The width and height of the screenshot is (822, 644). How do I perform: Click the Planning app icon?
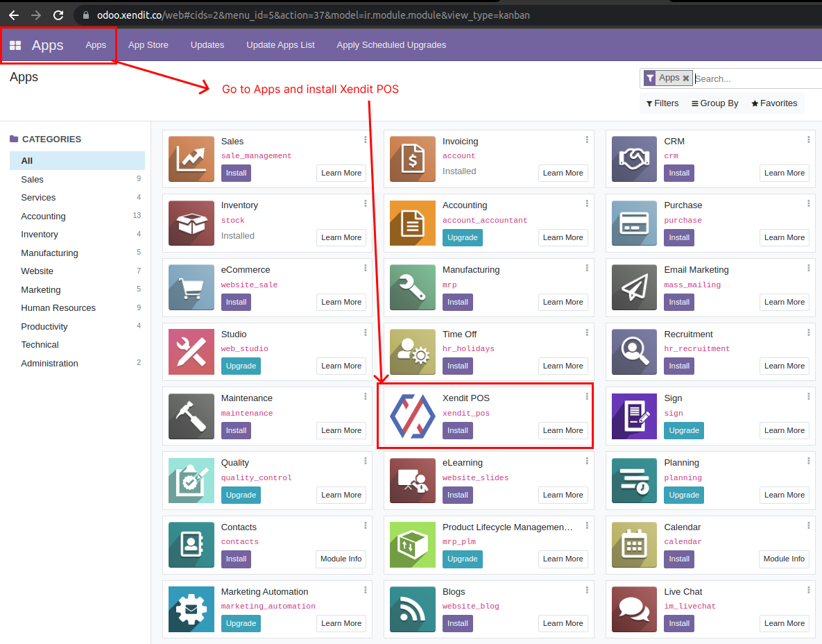click(x=634, y=480)
